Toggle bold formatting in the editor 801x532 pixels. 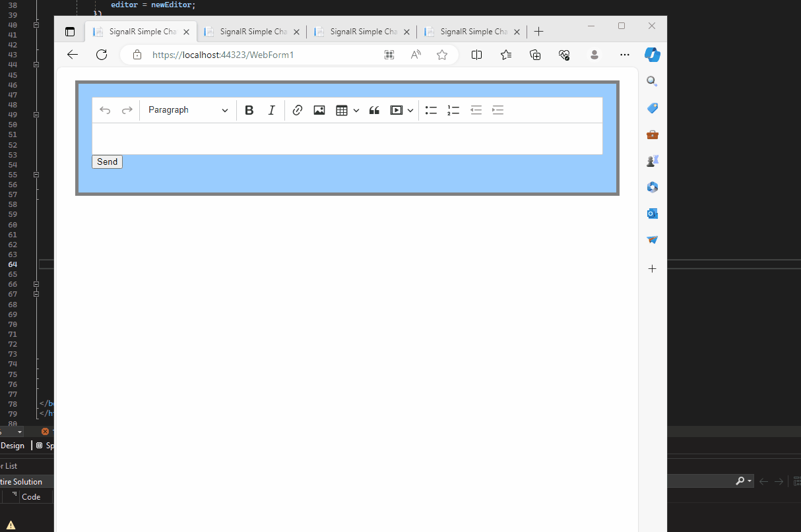click(249, 110)
